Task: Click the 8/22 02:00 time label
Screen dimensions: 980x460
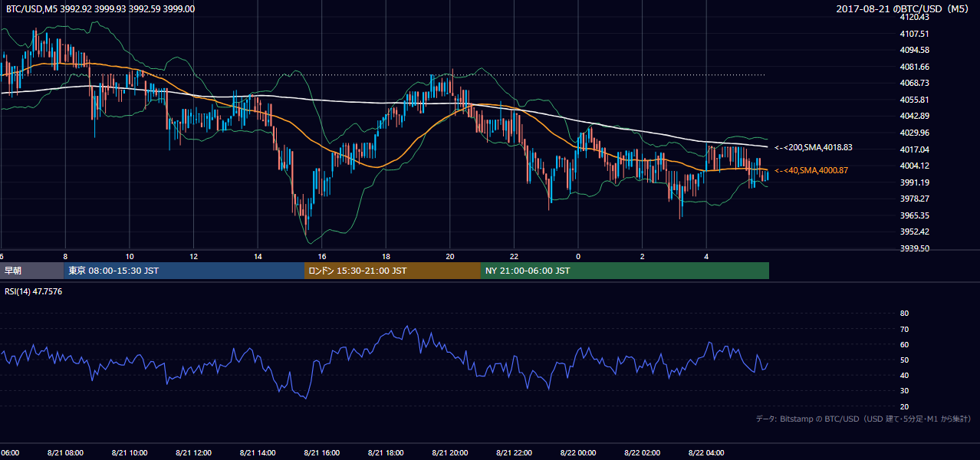Action: pos(642,453)
